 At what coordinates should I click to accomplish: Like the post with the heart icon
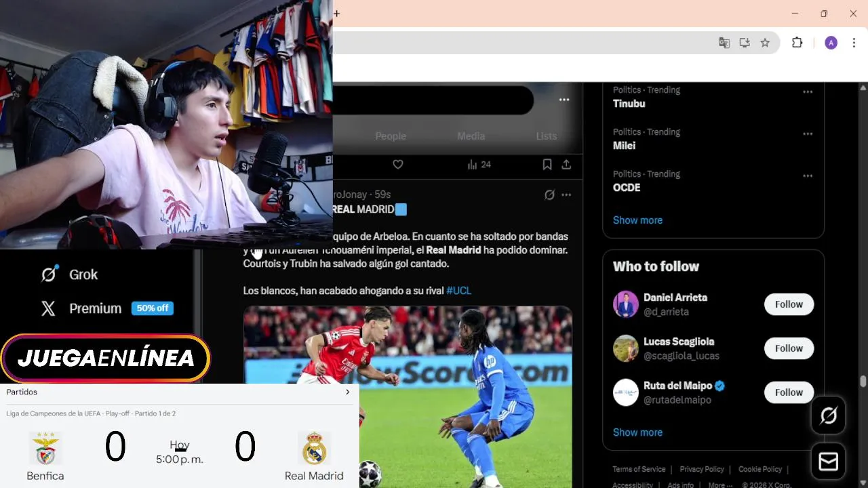pos(398,164)
